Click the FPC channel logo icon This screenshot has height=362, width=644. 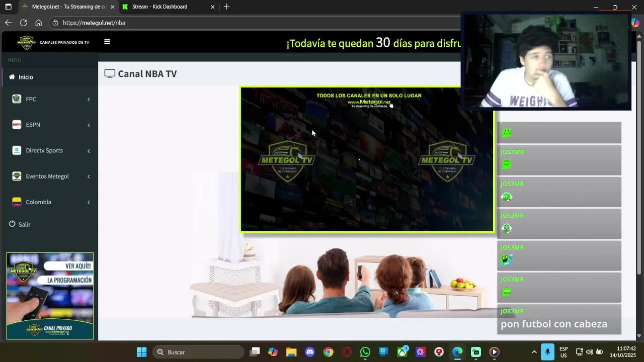tap(17, 99)
